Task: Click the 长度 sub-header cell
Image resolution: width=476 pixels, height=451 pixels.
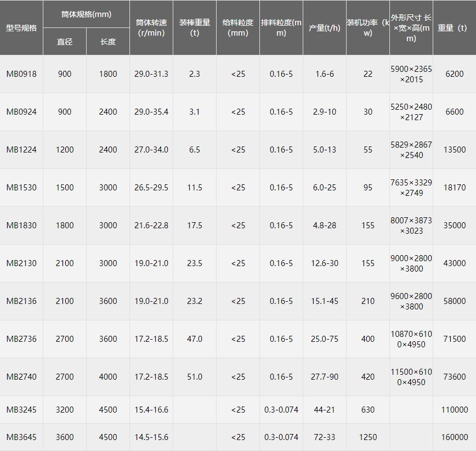Action: [x=108, y=42]
